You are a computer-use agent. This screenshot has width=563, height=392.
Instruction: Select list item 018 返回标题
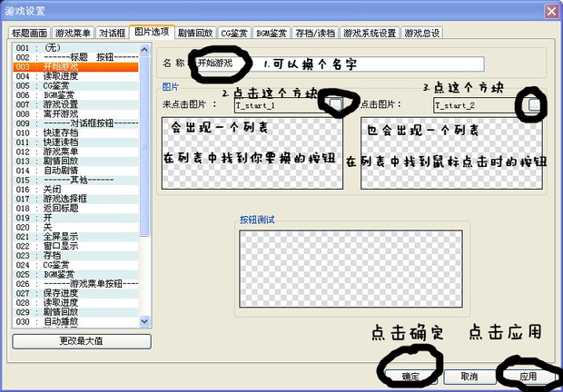(75, 209)
